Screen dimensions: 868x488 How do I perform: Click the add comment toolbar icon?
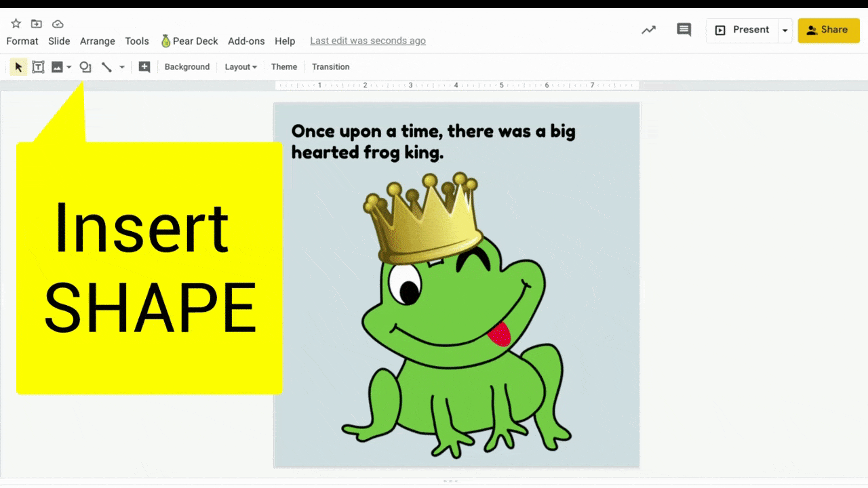click(x=144, y=67)
